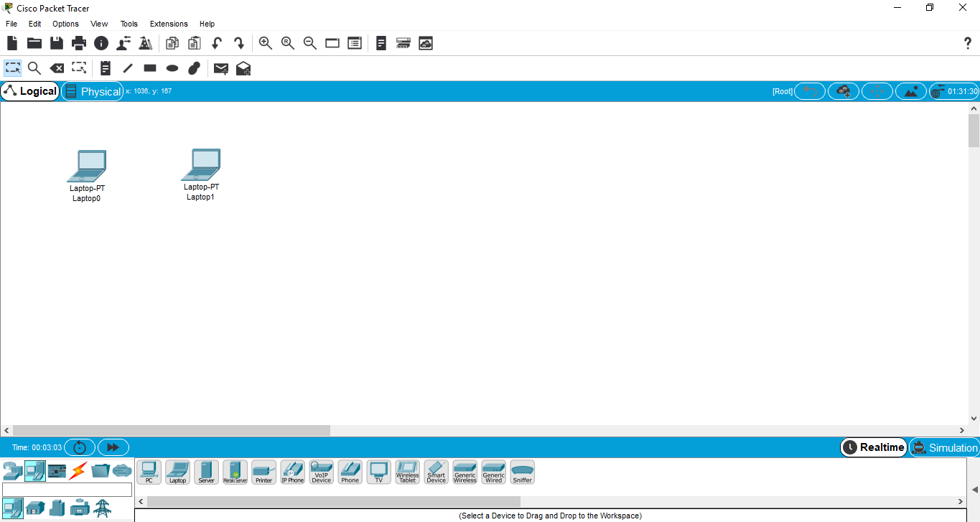Image resolution: width=980 pixels, height=522 pixels.
Task: Launch the User Profile icon
Action: (x=123, y=43)
